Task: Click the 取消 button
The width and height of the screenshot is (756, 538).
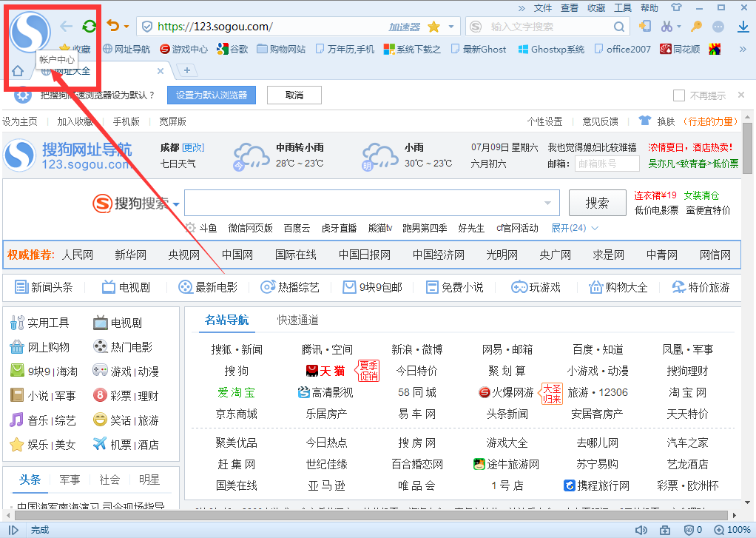Action: tap(294, 95)
